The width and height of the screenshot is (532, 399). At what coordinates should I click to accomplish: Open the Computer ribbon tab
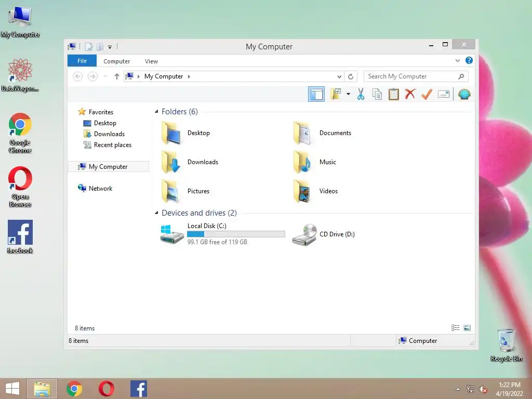pyautogui.click(x=117, y=61)
